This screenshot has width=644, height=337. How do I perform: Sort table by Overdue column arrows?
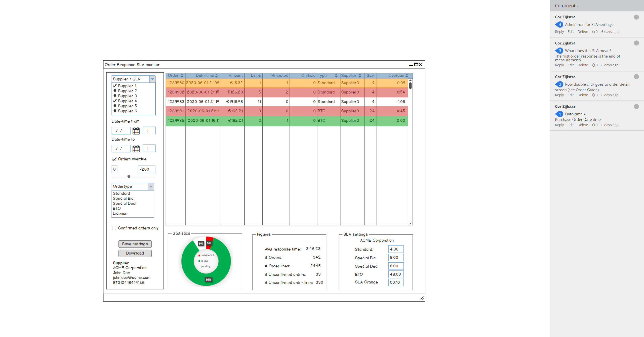[407, 76]
